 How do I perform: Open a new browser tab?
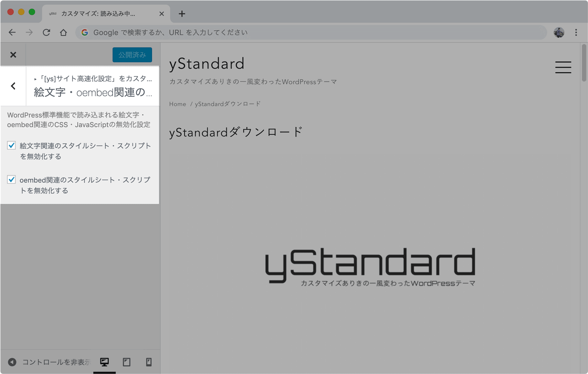182,14
